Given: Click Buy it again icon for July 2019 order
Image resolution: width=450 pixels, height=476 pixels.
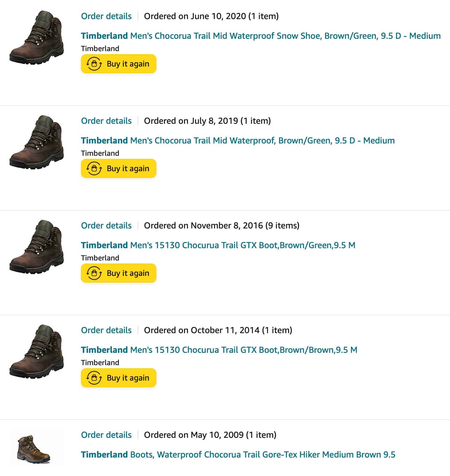Looking at the screenshot, I should coord(94,169).
